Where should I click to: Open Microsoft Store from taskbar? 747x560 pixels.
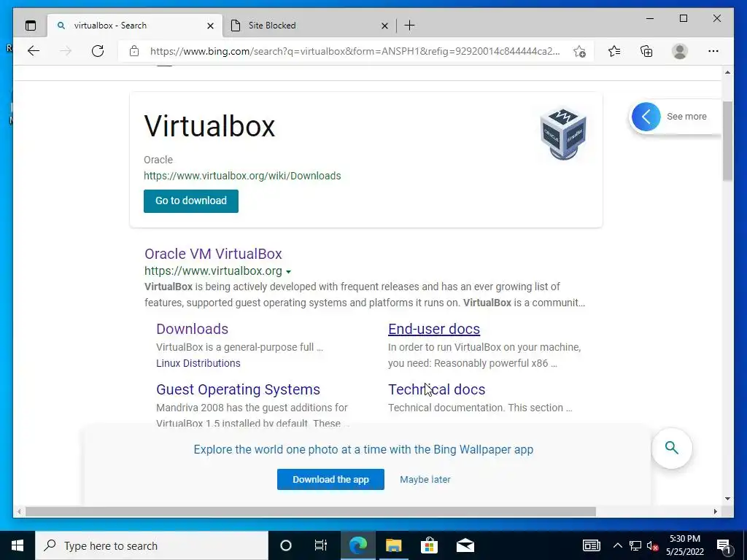(429, 545)
